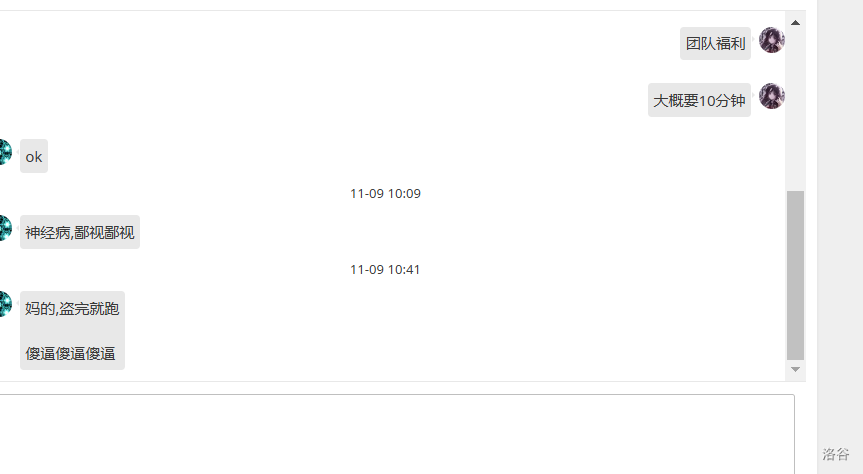Click the sender avatar beside the ok message
Viewport: 863px width, 474px height.
pyautogui.click(x=5, y=153)
